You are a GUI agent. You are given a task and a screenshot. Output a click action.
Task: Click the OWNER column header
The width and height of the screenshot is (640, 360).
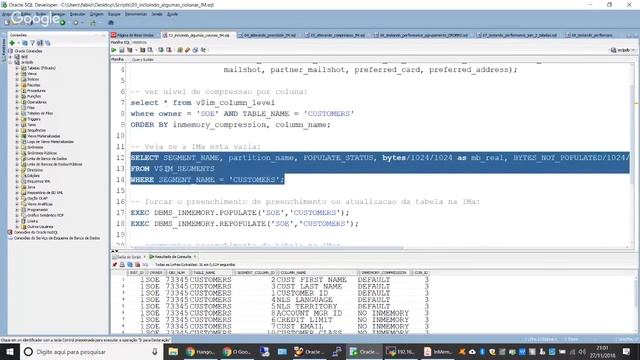[x=156, y=272]
